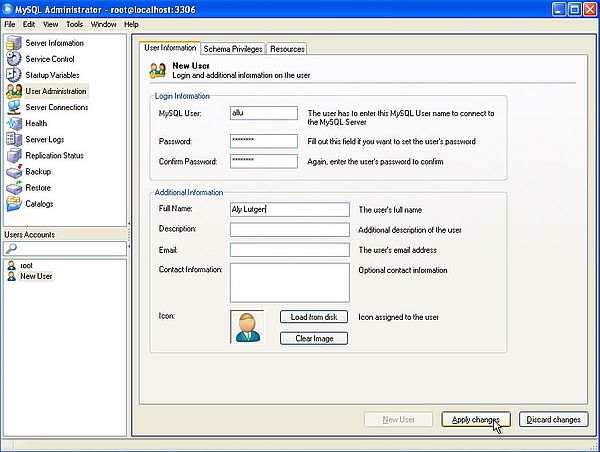Select Startup Variables label in sidebar

[52, 75]
